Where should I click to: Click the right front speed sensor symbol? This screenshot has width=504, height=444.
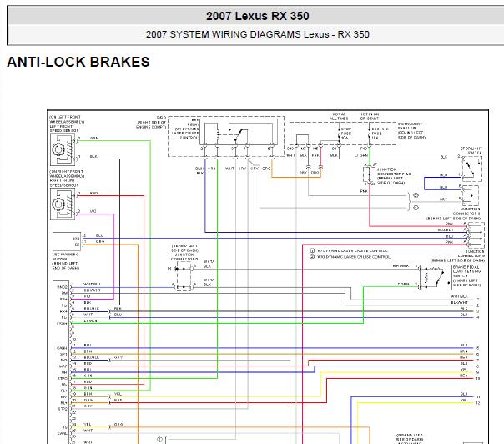(x=63, y=204)
